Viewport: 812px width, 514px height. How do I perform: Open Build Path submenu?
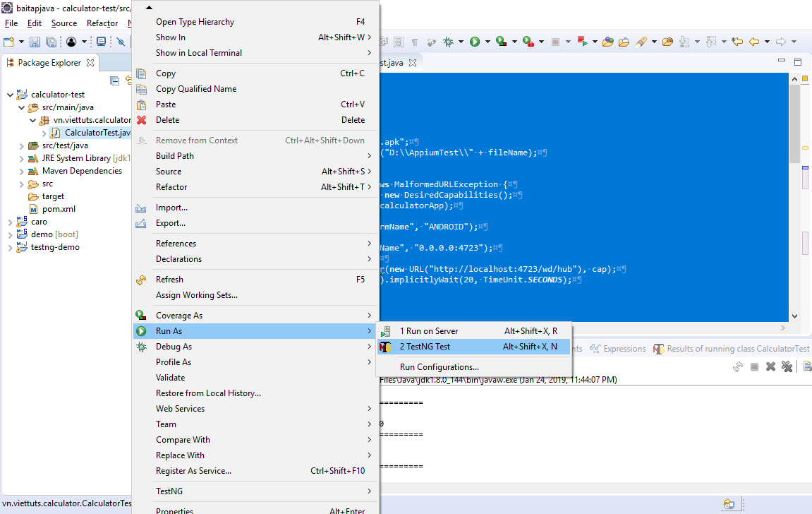point(255,156)
